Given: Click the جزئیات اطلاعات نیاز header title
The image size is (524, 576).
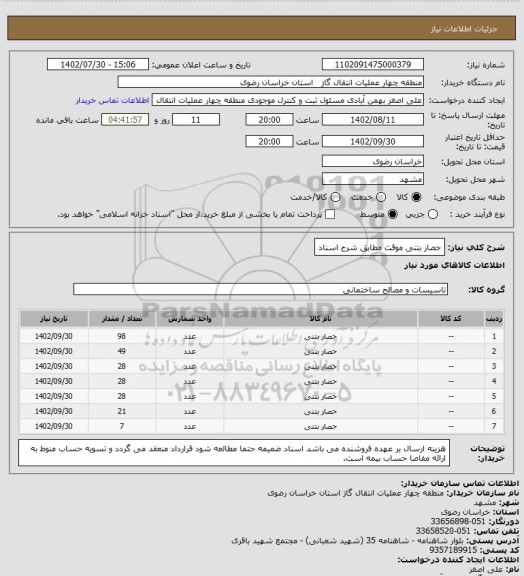Looking at the screenshot, I should (x=464, y=29).
